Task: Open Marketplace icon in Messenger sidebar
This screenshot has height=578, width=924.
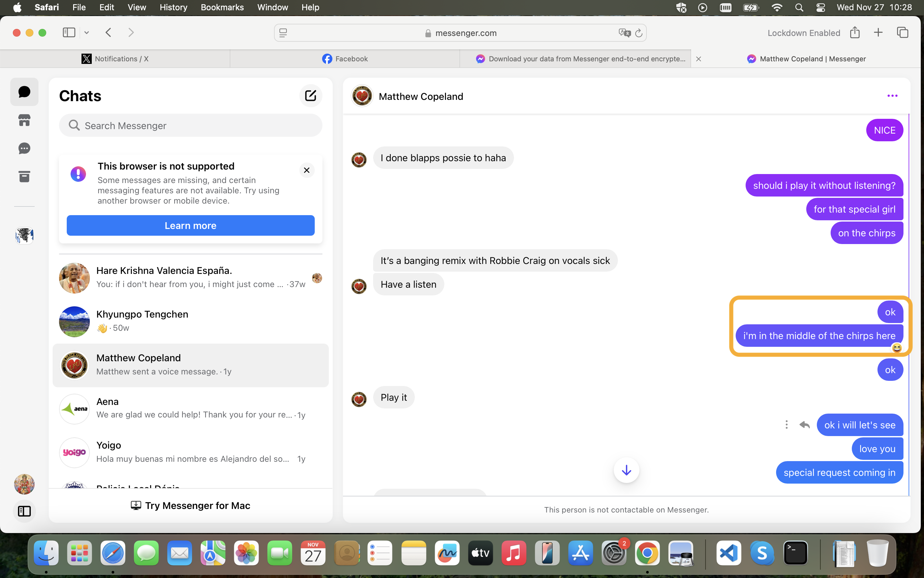Action: [x=24, y=120]
